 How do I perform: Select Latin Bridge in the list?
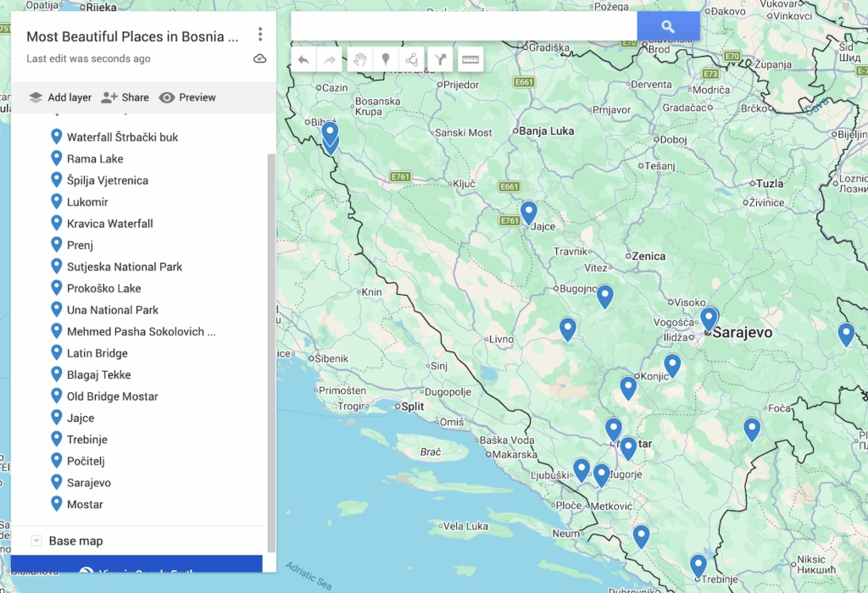point(97,353)
